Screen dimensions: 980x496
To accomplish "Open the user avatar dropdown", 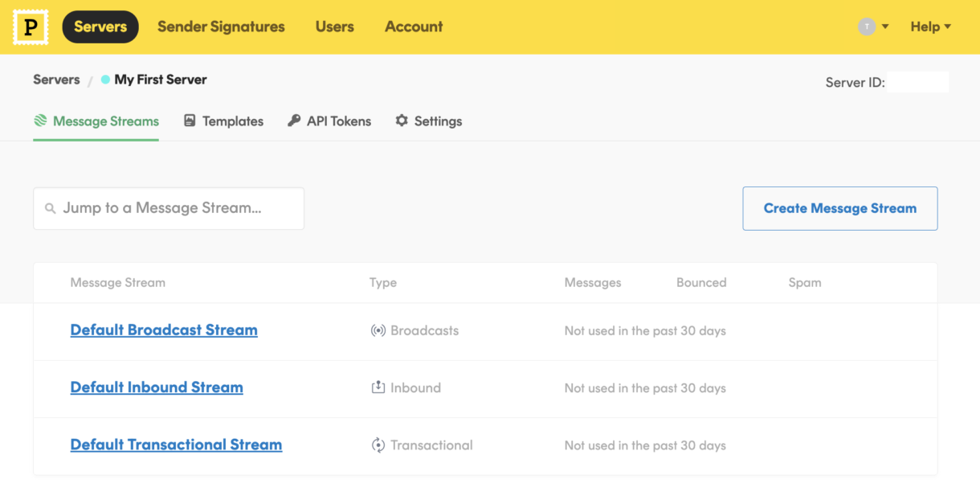I will tap(872, 27).
